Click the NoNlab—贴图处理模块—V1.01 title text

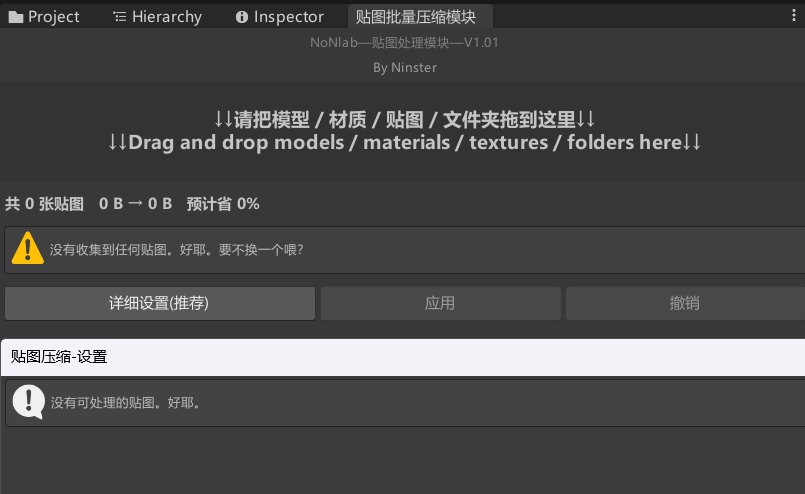[x=404, y=43]
